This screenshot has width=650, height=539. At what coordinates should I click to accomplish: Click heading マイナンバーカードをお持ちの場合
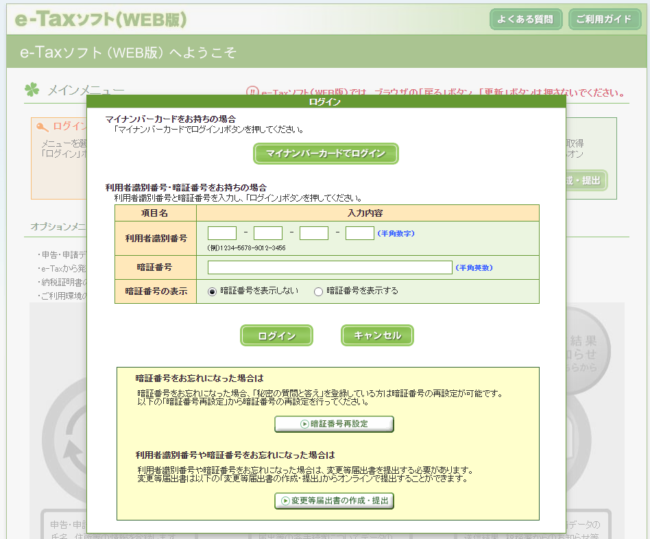170,119
